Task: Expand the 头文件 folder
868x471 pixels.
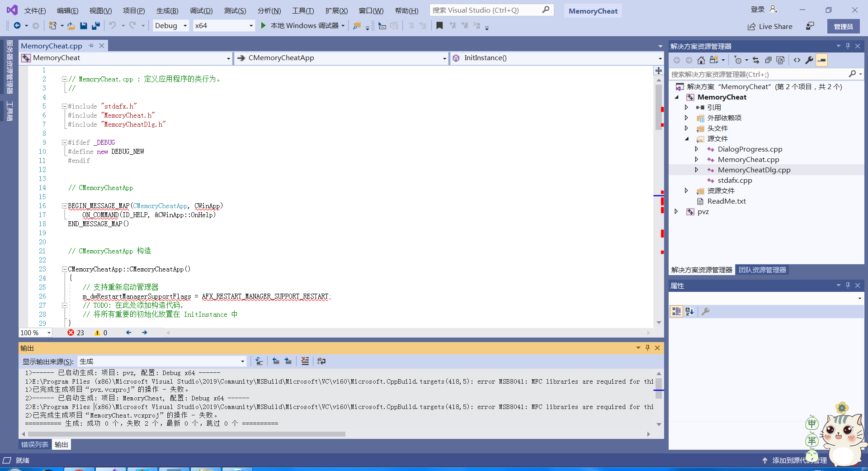Action: tap(686, 128)
